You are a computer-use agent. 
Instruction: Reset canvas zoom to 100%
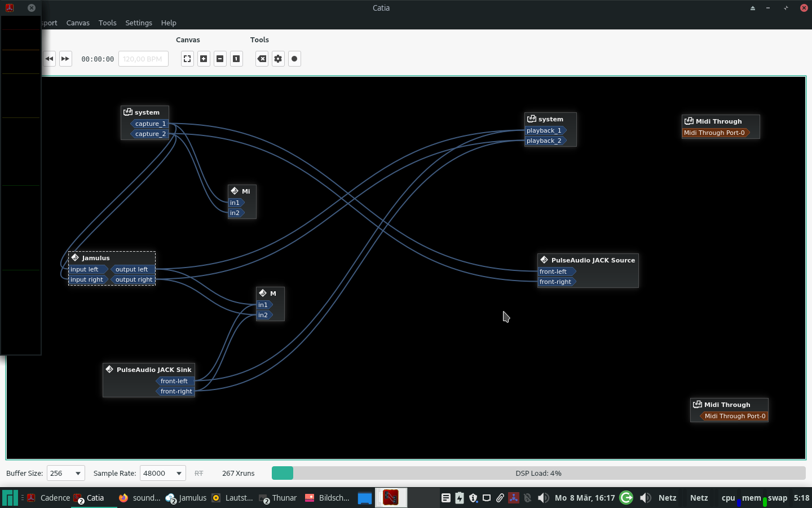(236, 59)
